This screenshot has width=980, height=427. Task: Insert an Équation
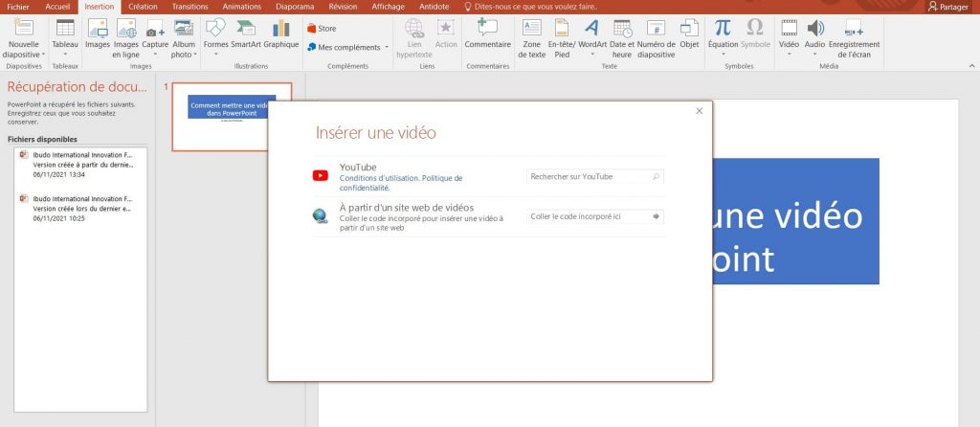(x=723, y=28)
